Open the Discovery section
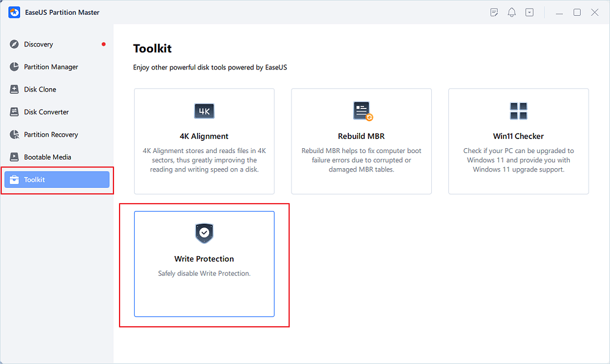 coord(38,45)
